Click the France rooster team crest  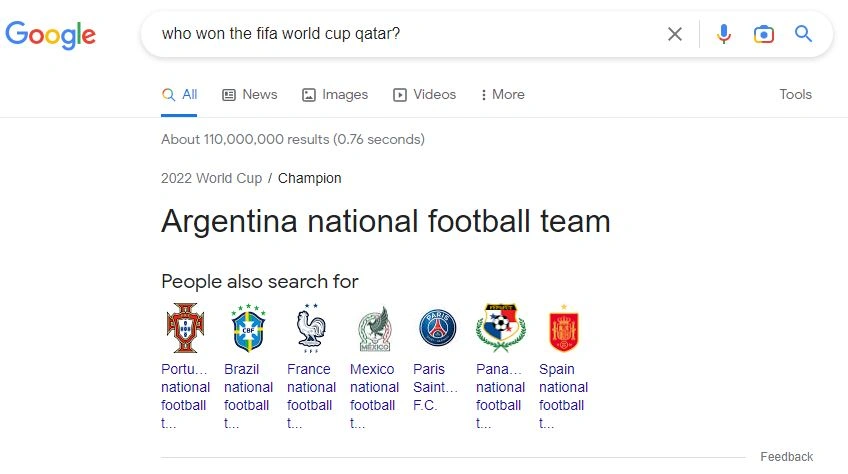pyautogui.click(x=310, y=327)
